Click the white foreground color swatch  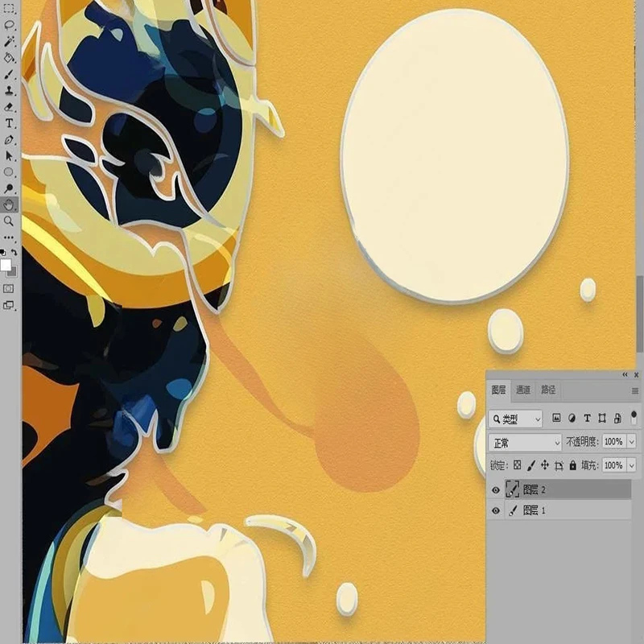tap(6, 265)
